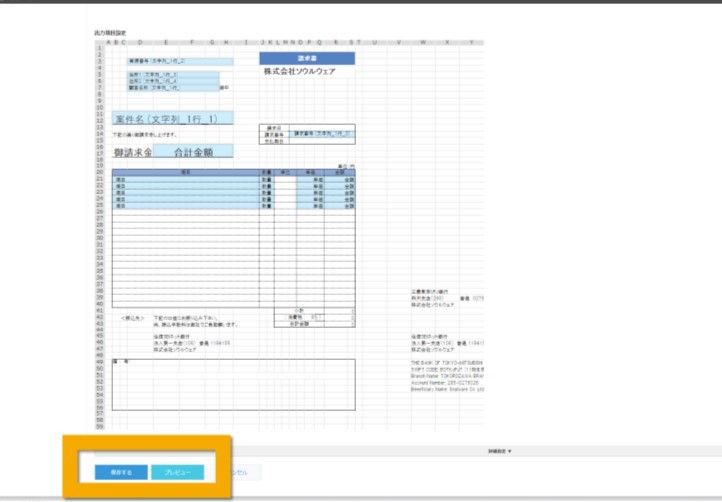Click the 備考 remarks box
The image size is (722, 502).
(x=233, y=385)
